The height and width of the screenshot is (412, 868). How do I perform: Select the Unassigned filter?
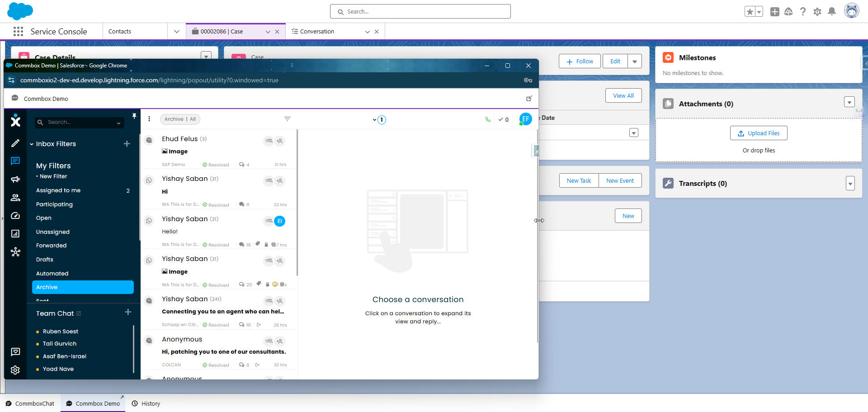click(83, 232)
